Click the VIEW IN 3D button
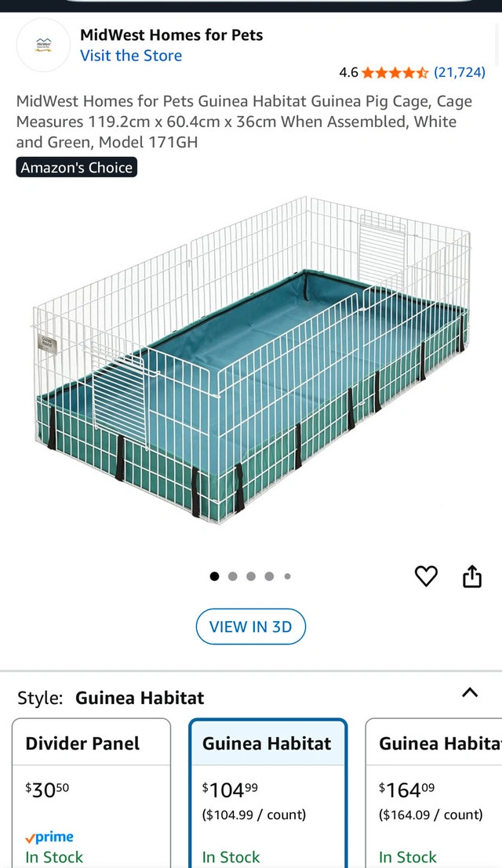Screen dimensions: 502x868 click(251, 626)
